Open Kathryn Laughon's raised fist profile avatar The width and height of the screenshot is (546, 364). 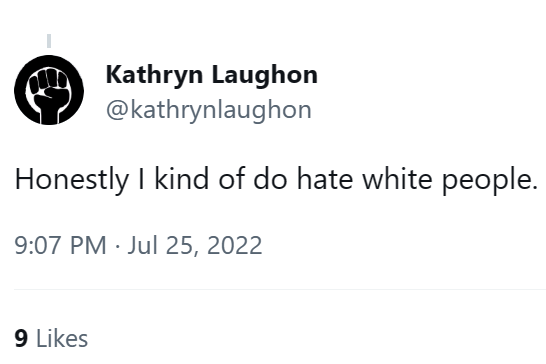[49, 90]
